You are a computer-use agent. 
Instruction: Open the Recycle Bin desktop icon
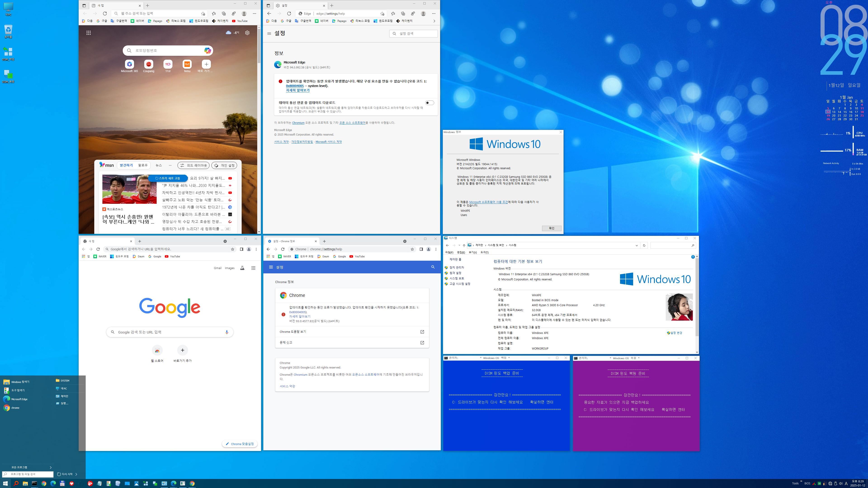[x=8, y=31]
